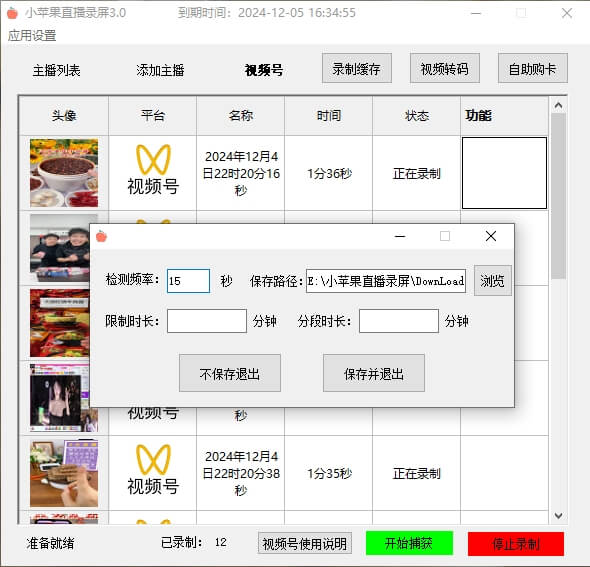Select the red snack packages avatar thumbnail
This screenshot has width=590, height=567.
pos(59,323)
